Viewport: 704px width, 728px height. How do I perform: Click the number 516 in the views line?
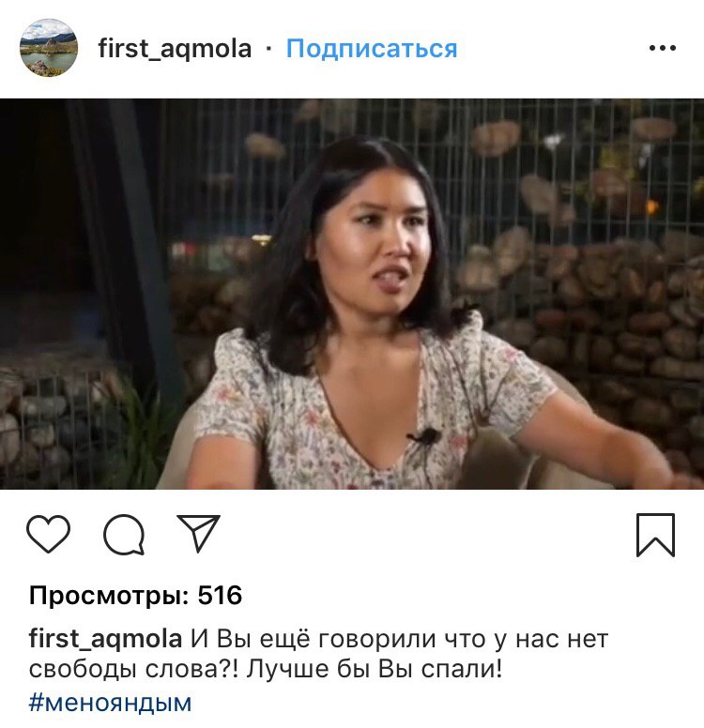tap(220, 595)
